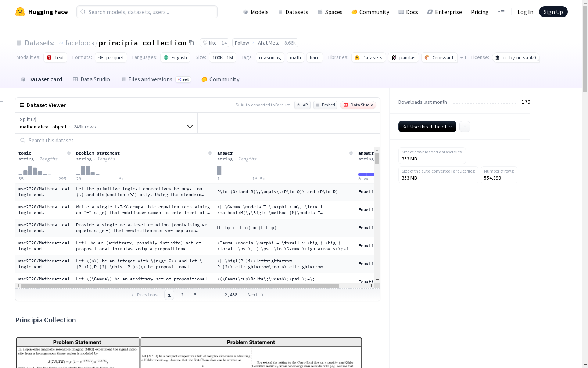Image resolution: width=588 pixels, height=368 pixels.
Task: Click the Sign Up button
Action: click(x=553, y=12)
